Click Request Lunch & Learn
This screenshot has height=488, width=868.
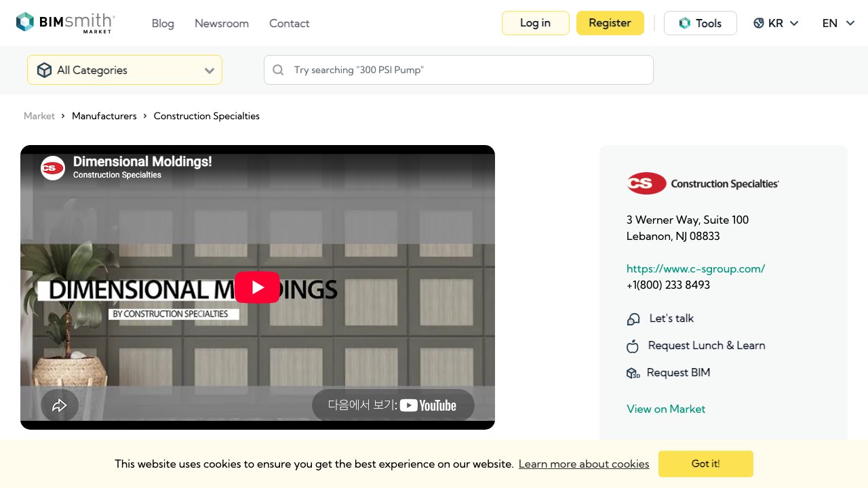tap(707, 345)
